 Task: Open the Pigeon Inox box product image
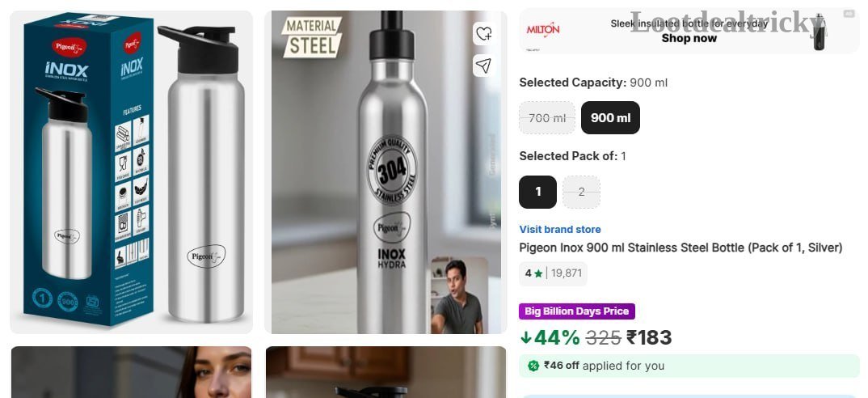(131, 171)
